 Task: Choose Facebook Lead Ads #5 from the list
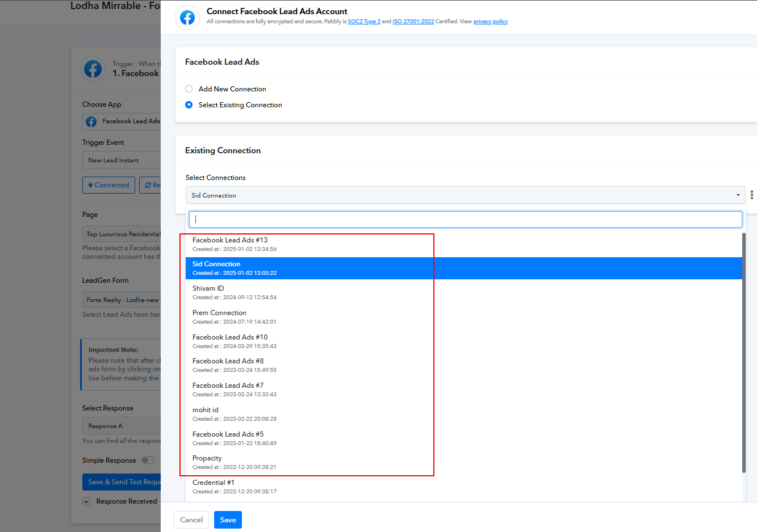tap(464, 438)
